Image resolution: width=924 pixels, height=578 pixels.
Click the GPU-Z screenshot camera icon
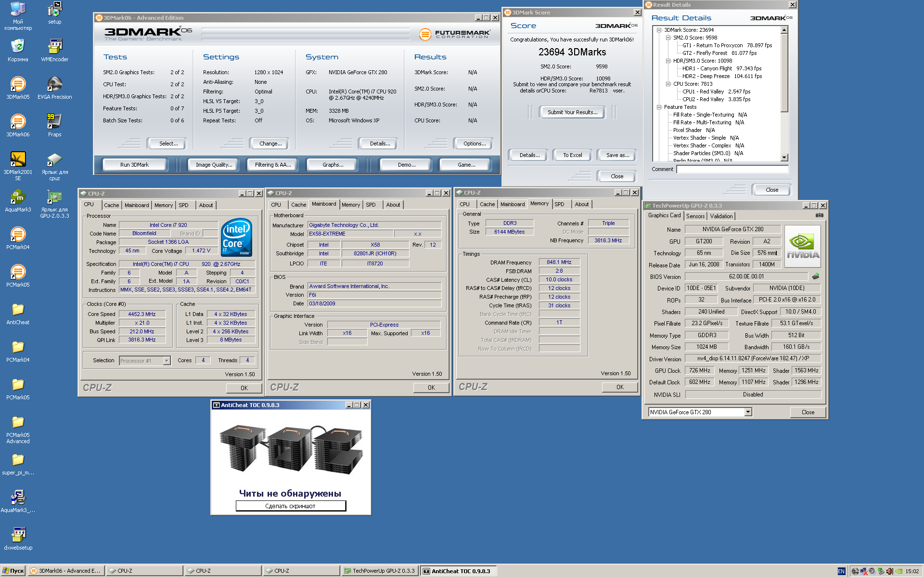[820, 215]
